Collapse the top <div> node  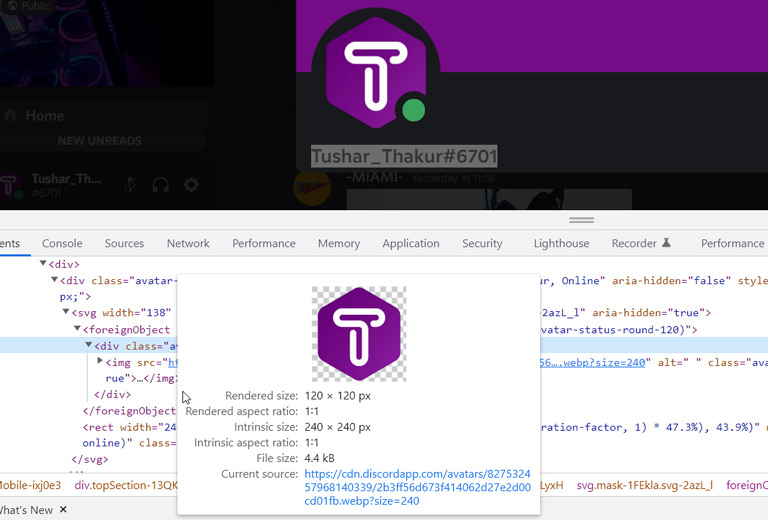coord(43,263)
